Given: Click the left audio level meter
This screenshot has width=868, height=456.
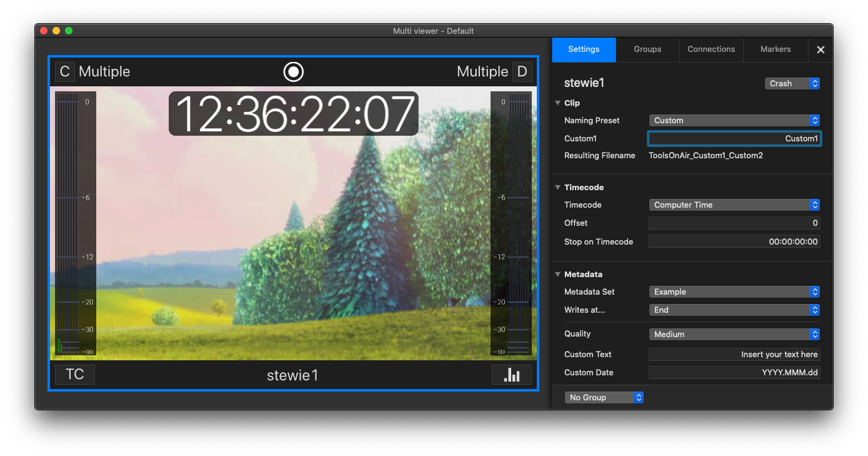Looking at the screenshot, I should click(76, 223).
